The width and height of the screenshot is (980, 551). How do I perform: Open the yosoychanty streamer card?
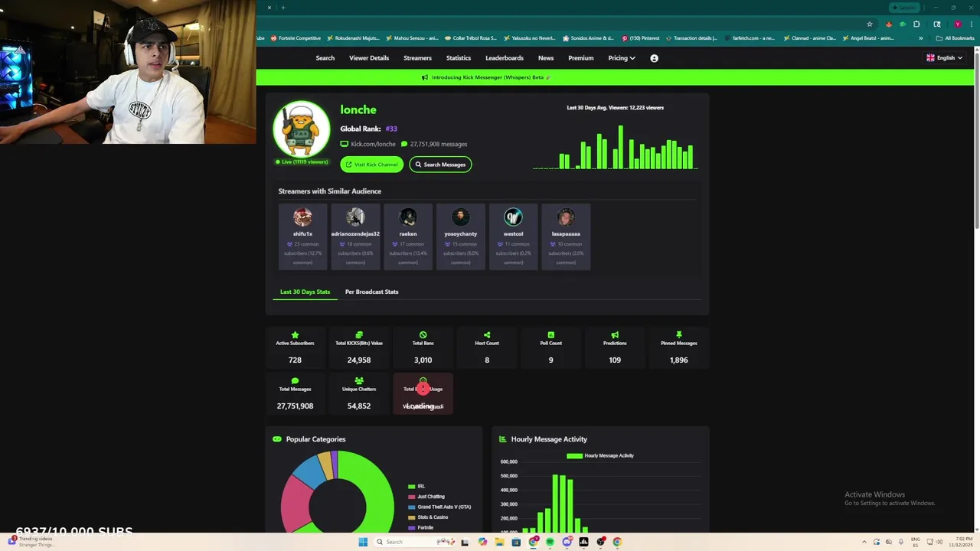click(x=461, y=236)
